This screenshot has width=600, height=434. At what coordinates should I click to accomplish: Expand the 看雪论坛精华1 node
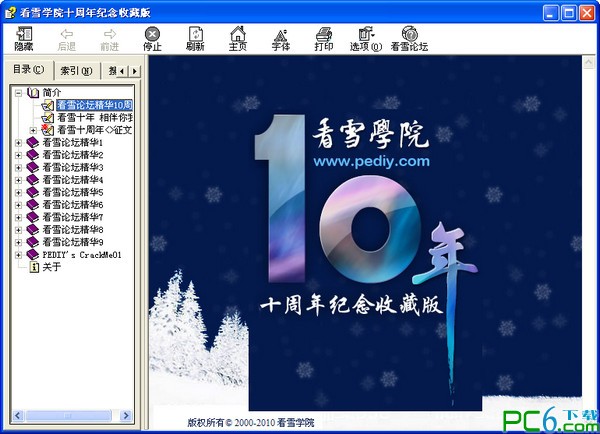[x=18, y=143]
